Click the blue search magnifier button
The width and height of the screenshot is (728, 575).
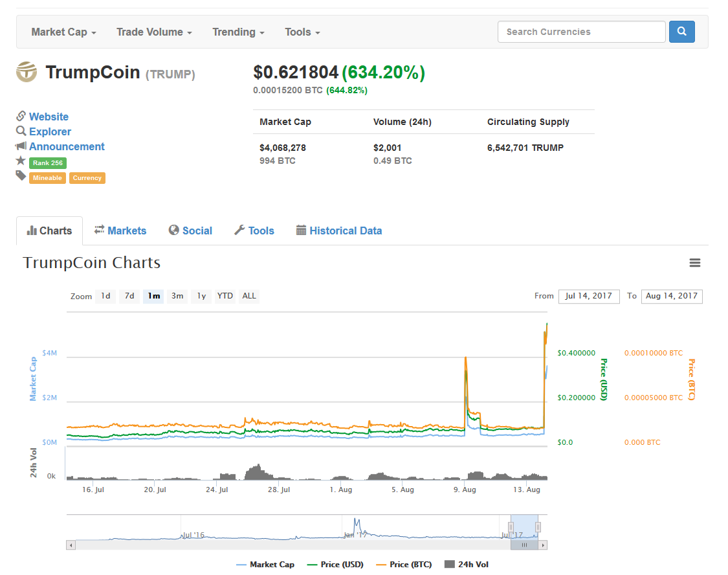681,32
